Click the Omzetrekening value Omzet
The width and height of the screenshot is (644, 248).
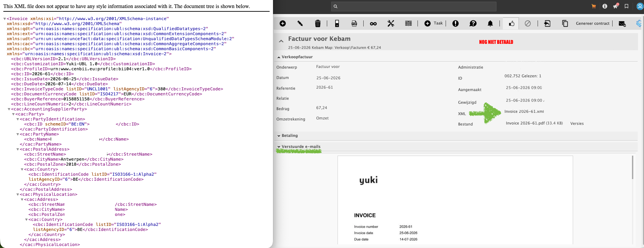(x=322, y=118)
